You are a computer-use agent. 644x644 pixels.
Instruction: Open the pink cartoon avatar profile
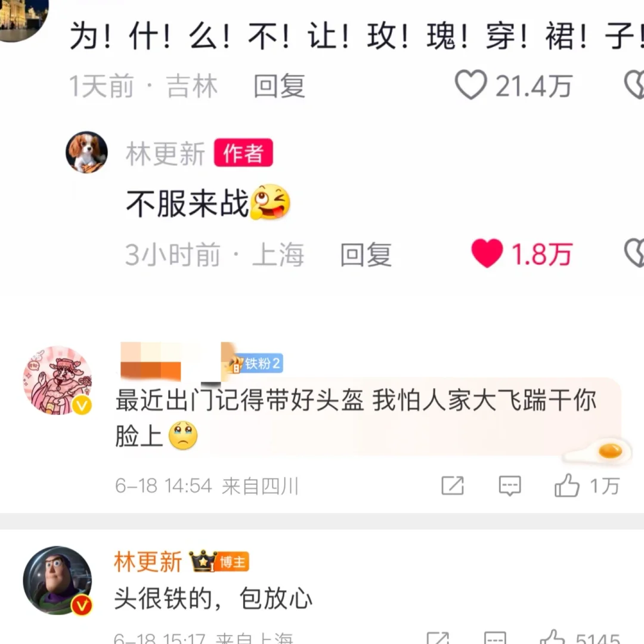tap(57, 380)
